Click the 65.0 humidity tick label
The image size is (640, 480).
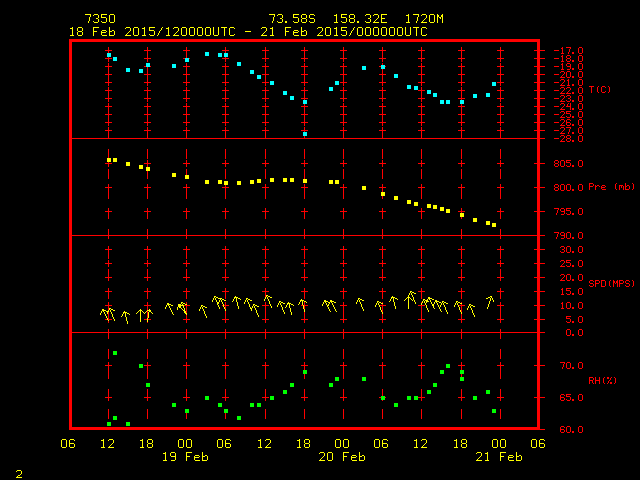coord(571,398)
